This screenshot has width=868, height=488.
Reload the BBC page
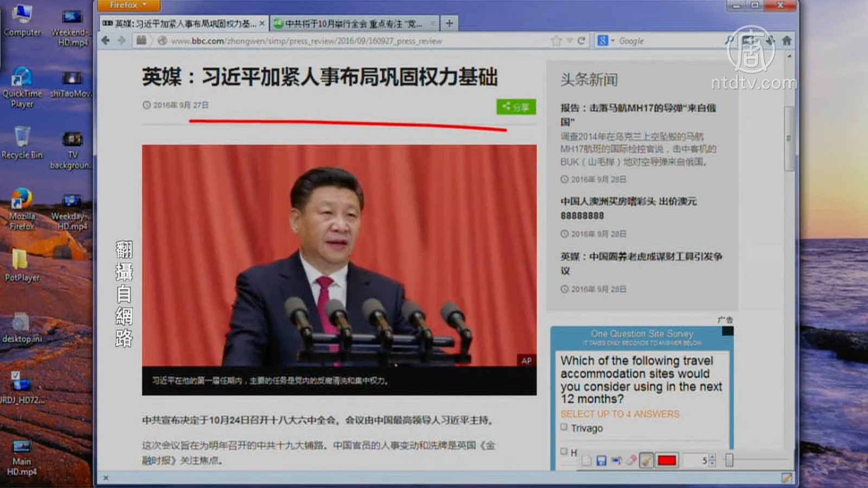click(x=582, y=41)
